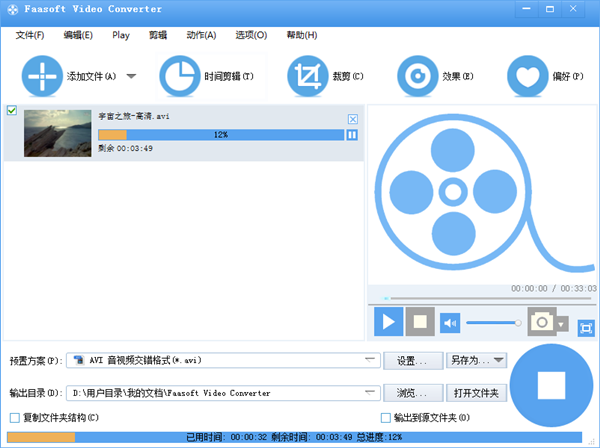Take snapshot with the camera icon

[542, 322]
